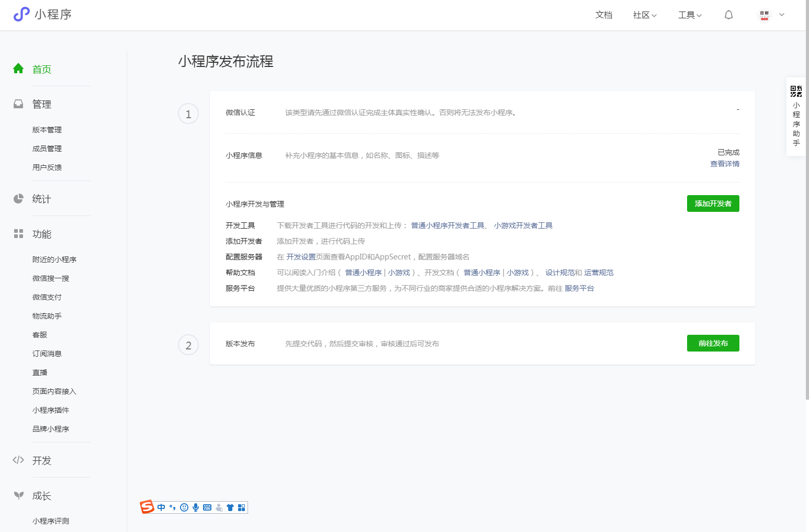Select the 功能 sidebar section
This screenshot has height=532, width=809.
tap(42, 234)
